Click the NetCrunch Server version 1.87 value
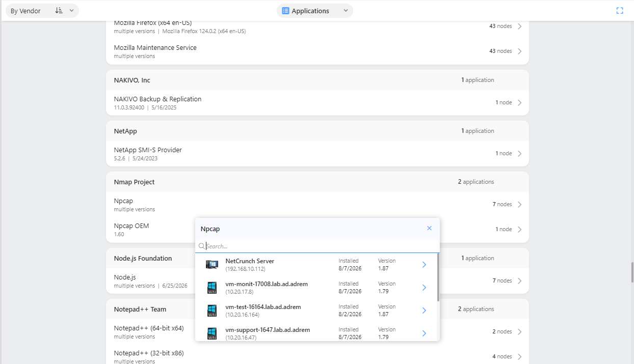 (x=383, y=268)
